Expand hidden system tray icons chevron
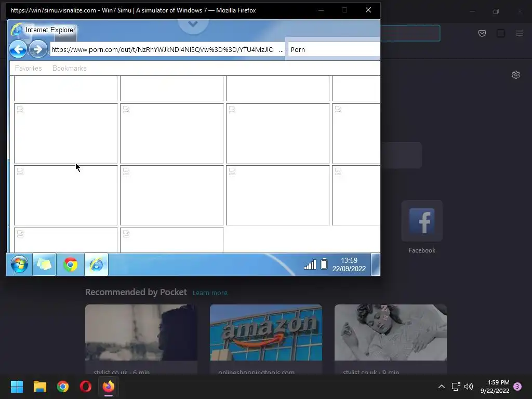 pos(442,387)
